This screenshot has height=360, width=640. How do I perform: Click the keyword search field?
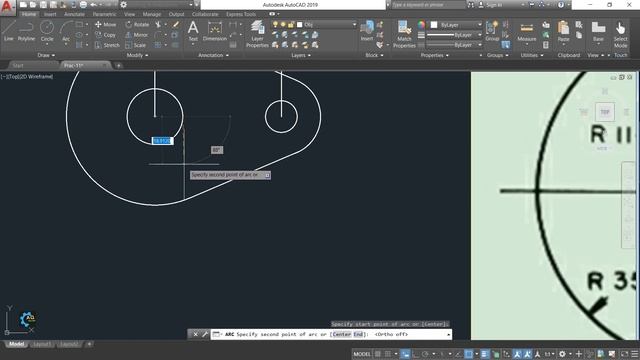pyautogui.click(x=428, y=5)
